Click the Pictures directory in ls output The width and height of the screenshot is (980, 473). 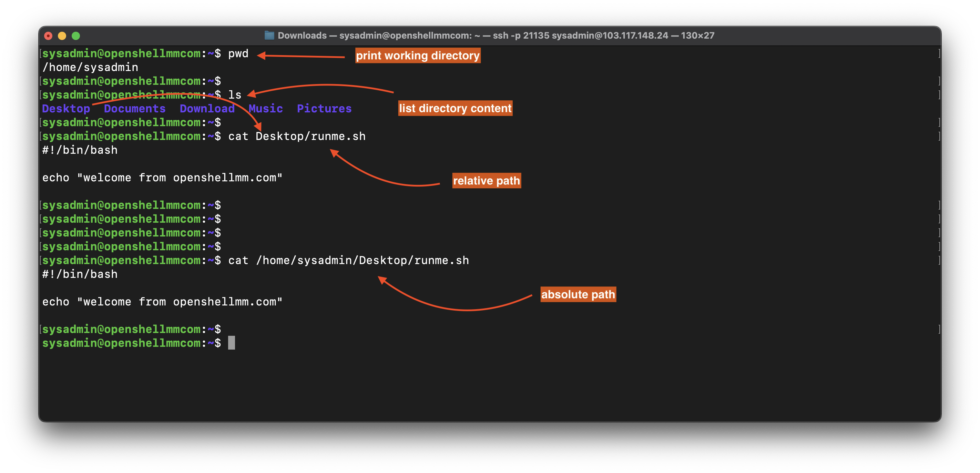(324, 109)
